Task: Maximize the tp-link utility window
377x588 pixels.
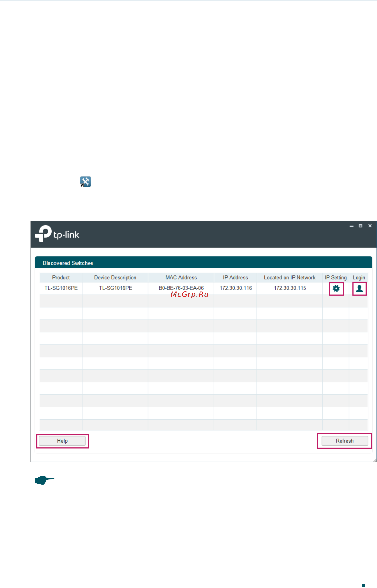Action: [360, 226]
